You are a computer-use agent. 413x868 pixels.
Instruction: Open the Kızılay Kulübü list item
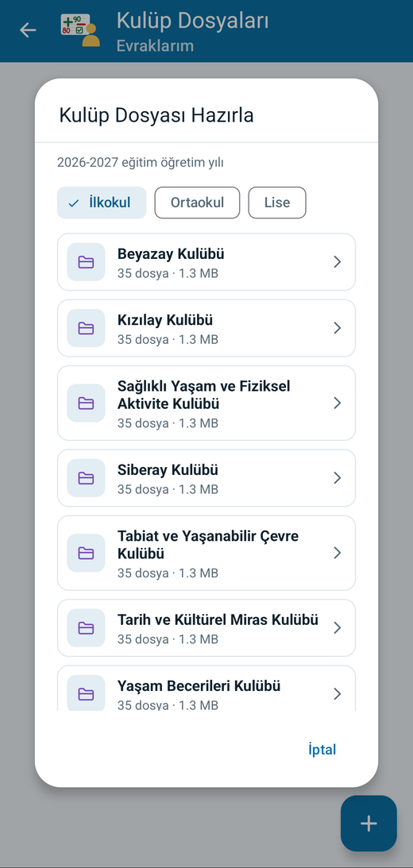click(206, 328)
